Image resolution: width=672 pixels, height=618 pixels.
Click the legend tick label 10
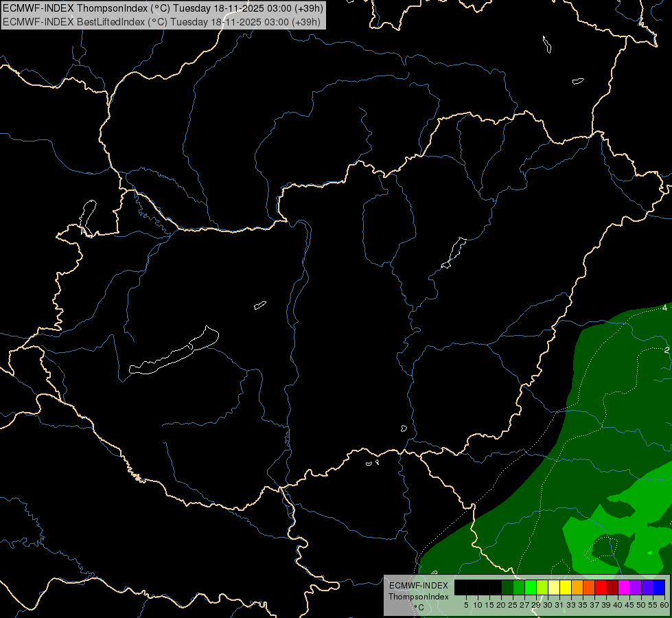click(478, 605)
